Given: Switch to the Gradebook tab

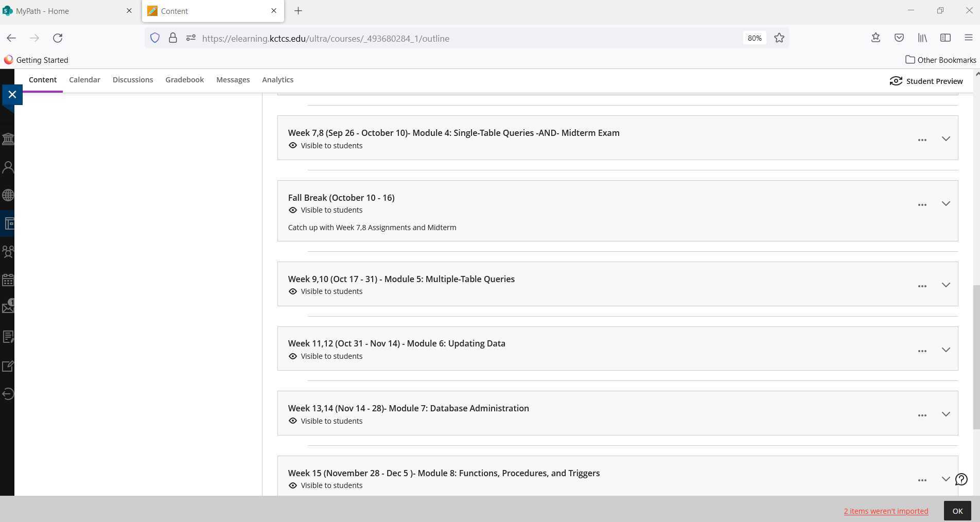Looking at the screenshot, I should point(184,80).
